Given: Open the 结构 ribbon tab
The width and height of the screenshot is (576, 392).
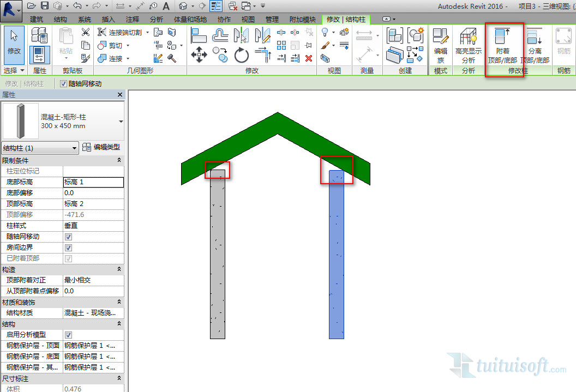Looking at the screenshot, I should (61, 20).
